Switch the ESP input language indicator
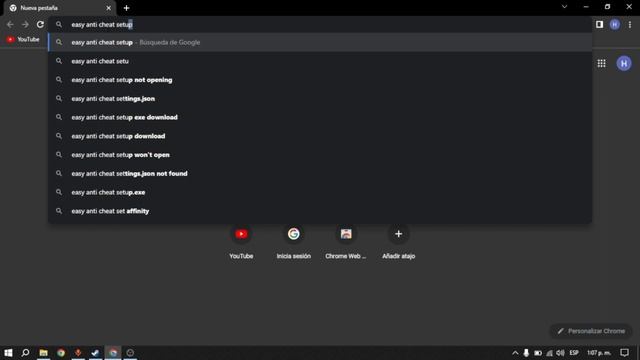This screenshot has width=640, height=360. [x=574, y=353]
